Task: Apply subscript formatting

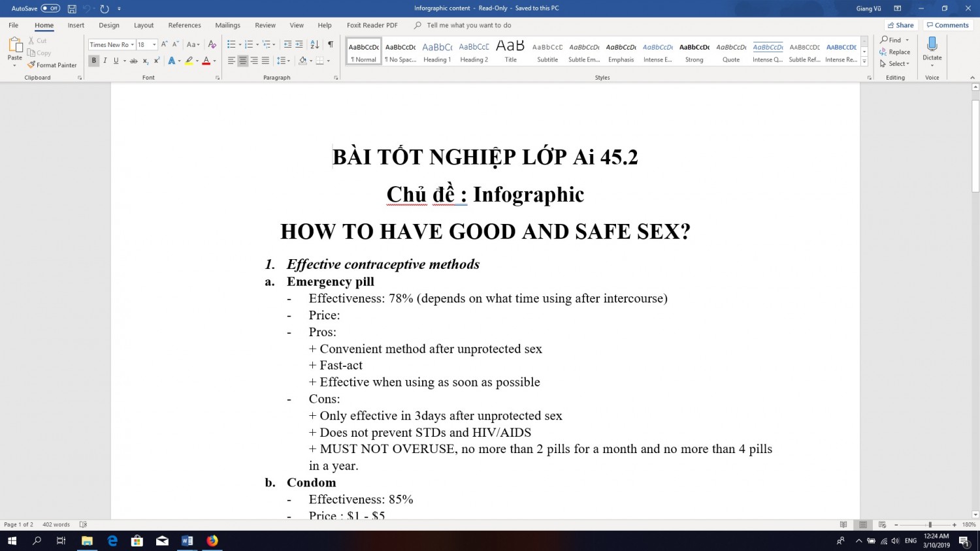Action: coord(146,61)
